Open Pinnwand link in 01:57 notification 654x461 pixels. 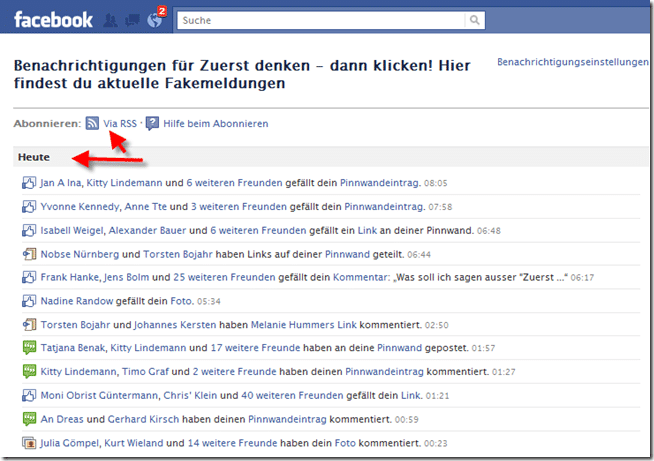click(x=400, y=348)
